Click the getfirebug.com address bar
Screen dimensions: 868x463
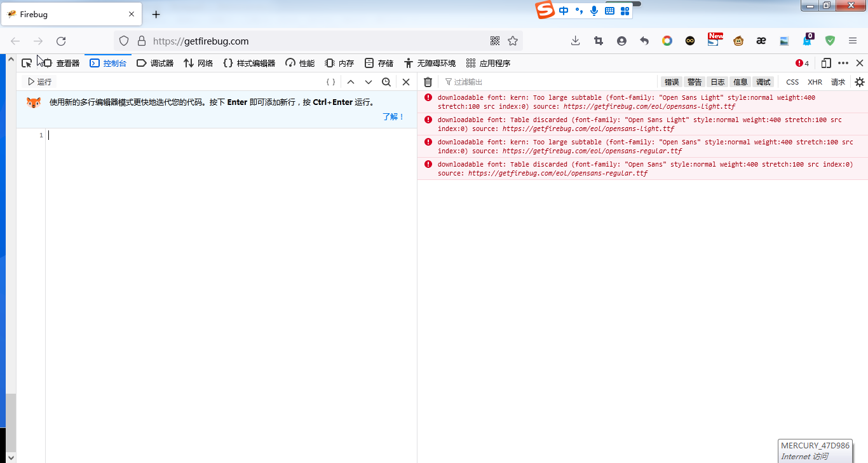(x=318, y=41)
